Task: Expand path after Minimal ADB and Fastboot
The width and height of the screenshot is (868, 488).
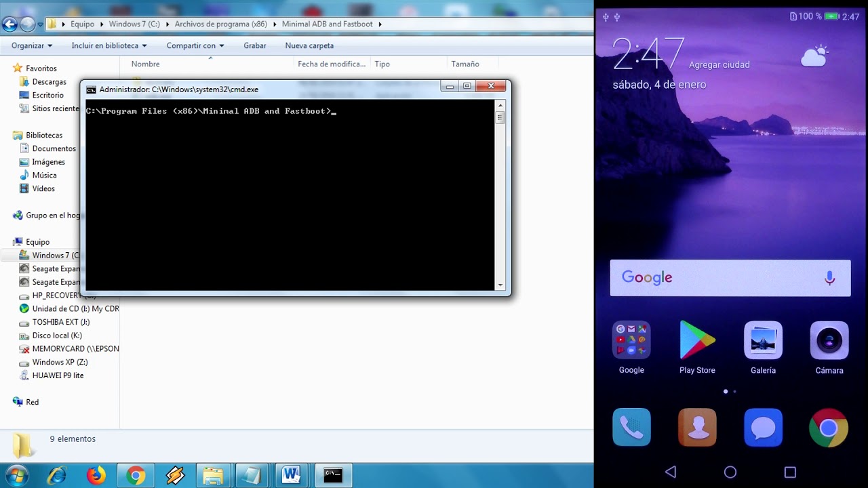Action: coord(380,24)
